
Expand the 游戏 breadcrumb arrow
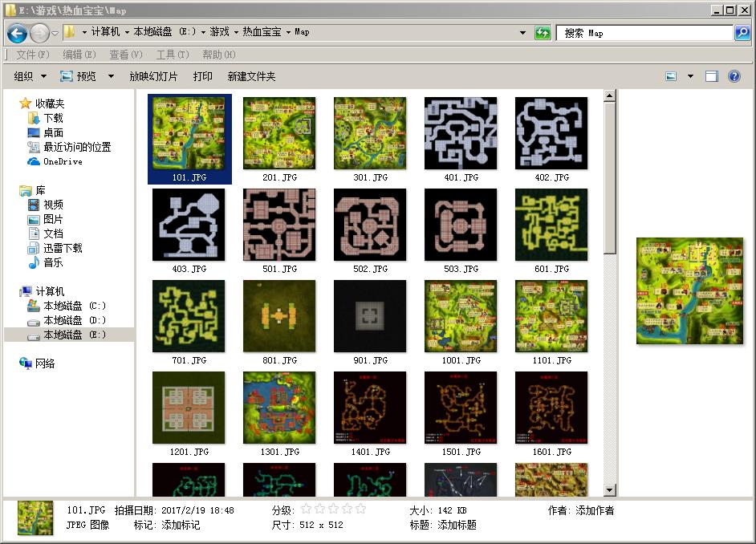pyautogui.click(x=236, y=32)
